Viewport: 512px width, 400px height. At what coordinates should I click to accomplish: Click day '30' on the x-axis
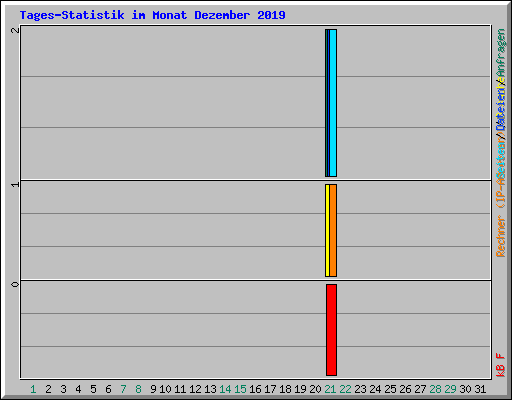coord(465,389)
